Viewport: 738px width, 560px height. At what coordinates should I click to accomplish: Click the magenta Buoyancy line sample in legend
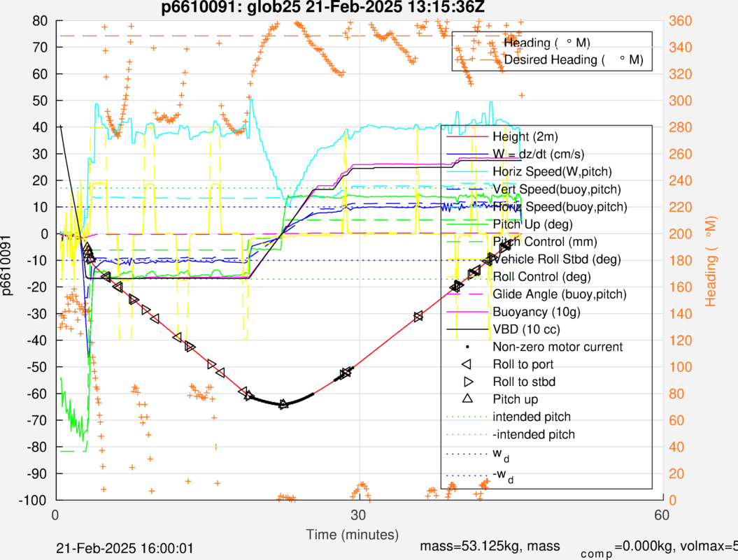pyautogui.click(x=467, y=312)
